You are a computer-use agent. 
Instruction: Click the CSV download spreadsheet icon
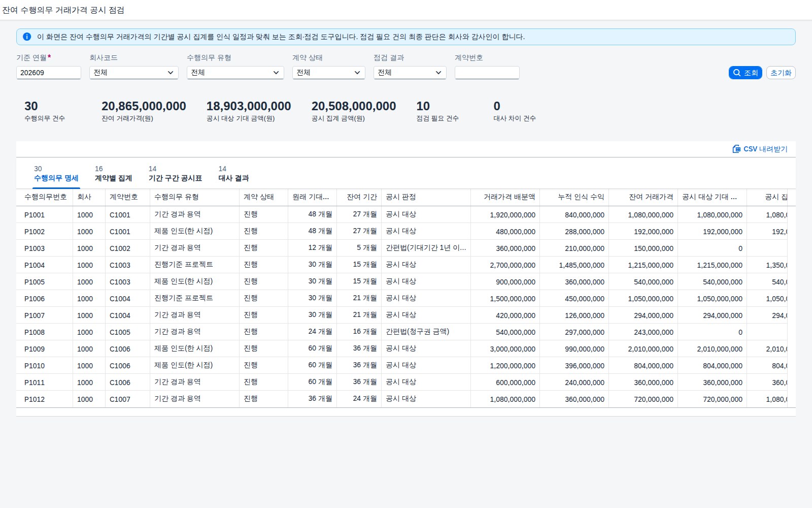736,149
